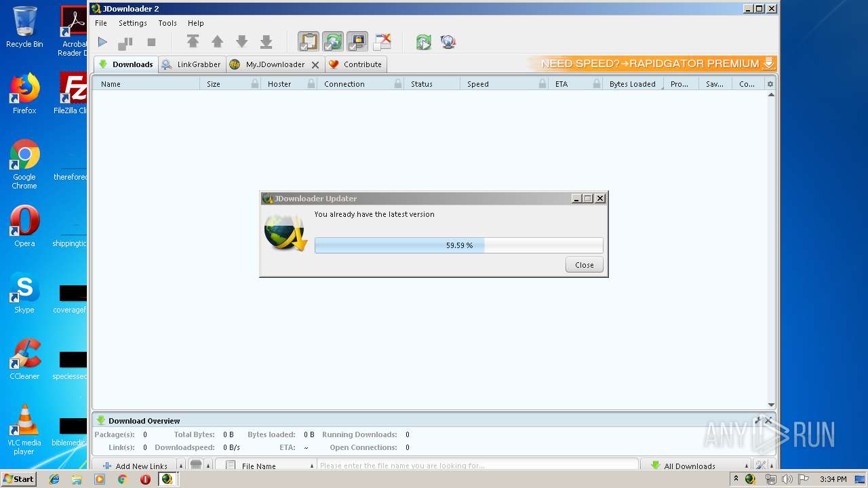This screenshot has height=488, width=868.
Task: Toggle lock on the Speed column
Action: pyautogui.click(x=542, y=84)
